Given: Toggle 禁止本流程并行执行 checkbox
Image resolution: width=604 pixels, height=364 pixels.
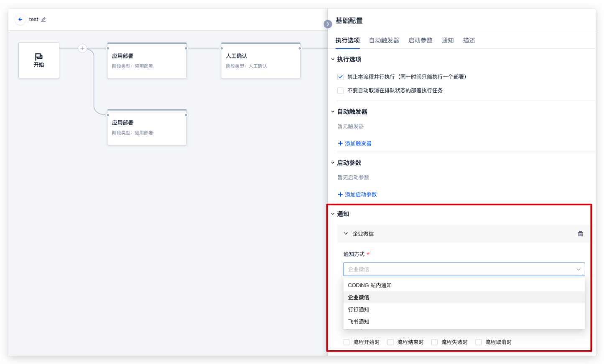Looking at the screenshot, I should pos(340,77).
